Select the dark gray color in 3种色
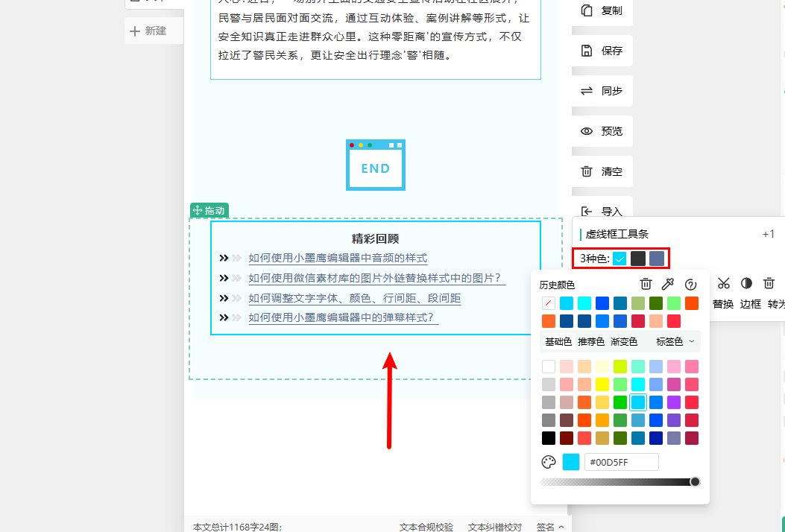Viewport: 785px width, 532px height. 638,259
